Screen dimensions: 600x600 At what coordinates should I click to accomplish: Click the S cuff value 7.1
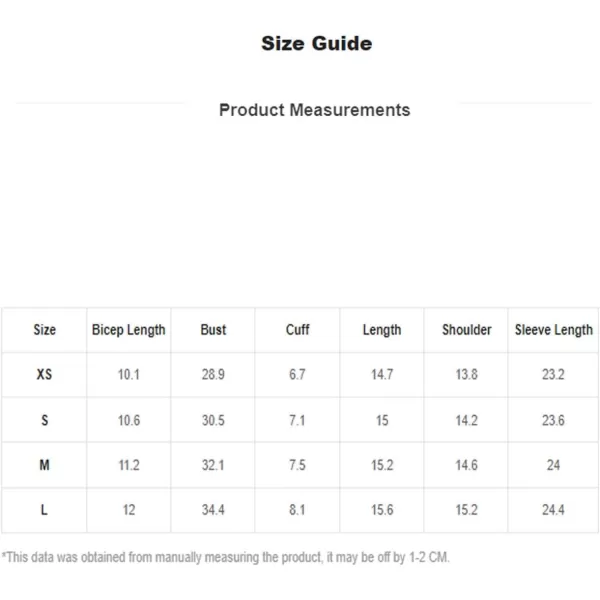(x=297, y=420)
